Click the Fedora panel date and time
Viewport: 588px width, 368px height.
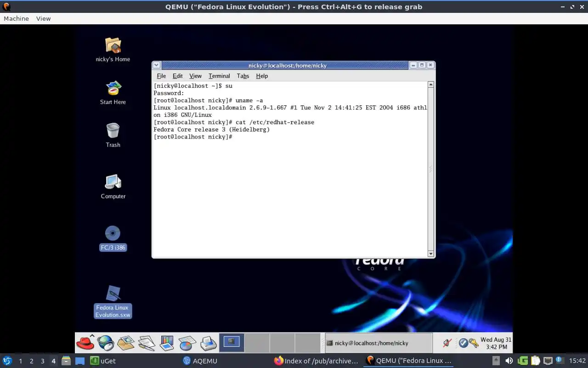pyautogui.click(x=496, y=343)
